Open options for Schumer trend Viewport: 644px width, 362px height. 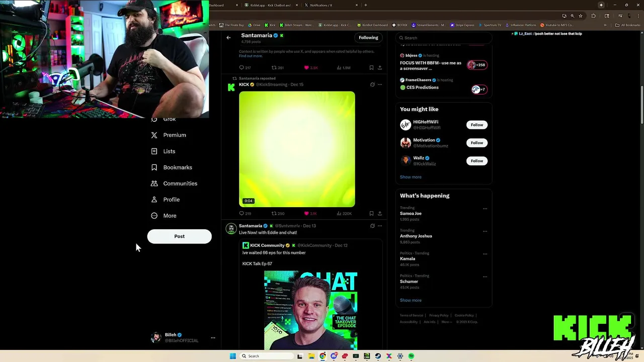485,277
